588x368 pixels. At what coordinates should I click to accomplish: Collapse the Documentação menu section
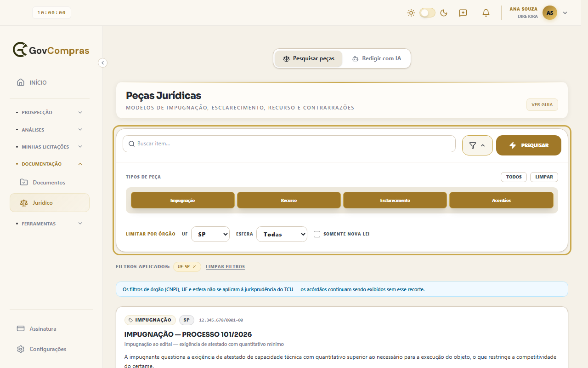tap(50, 164)
